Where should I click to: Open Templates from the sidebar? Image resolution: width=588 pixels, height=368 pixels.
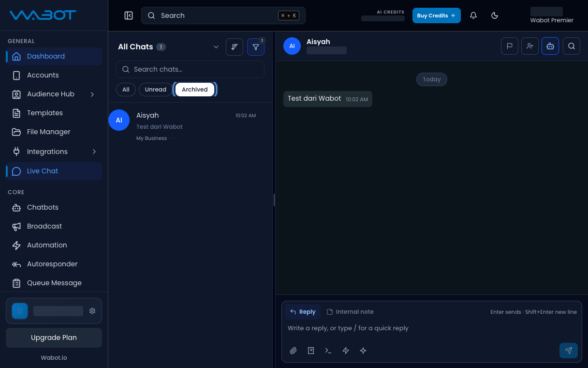(x=54, y=113)
